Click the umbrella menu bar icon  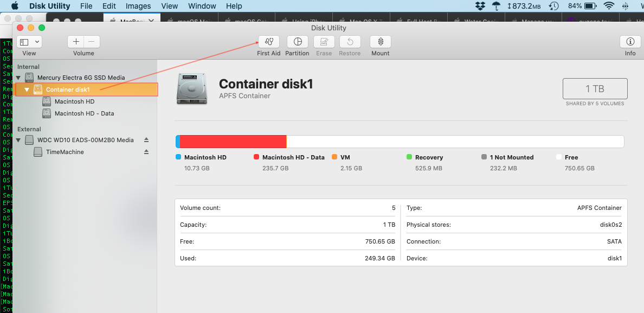click(x=495, y=6)
